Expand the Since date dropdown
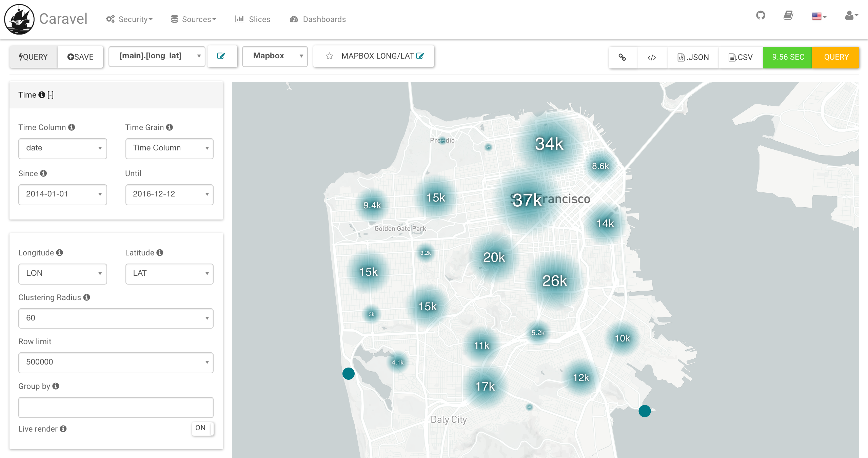Image resolution: width=868 pixels, height=458 pixels. click(x=63, y=194)
